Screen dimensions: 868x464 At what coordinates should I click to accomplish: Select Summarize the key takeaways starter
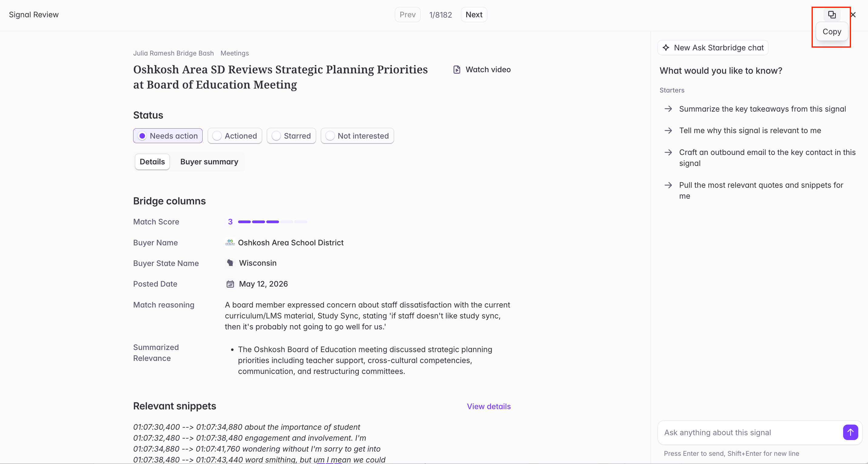pyautogui.click(x=762, y=109)
